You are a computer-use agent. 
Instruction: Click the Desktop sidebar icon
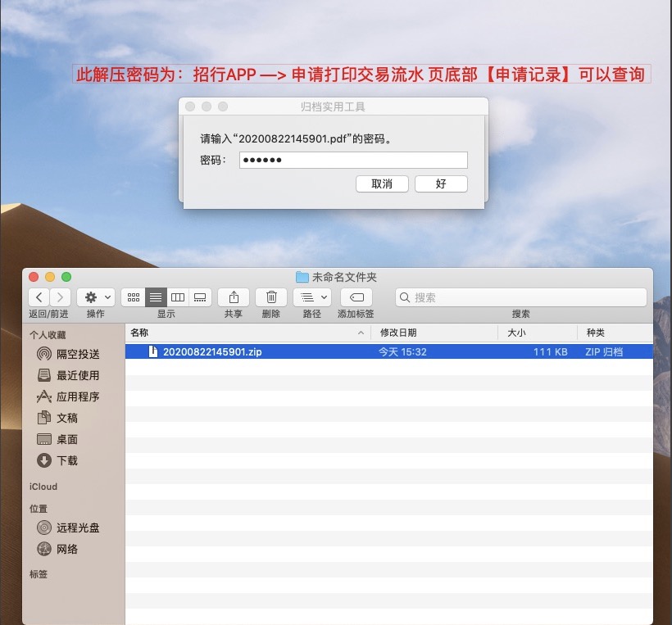tap(43, 439)
